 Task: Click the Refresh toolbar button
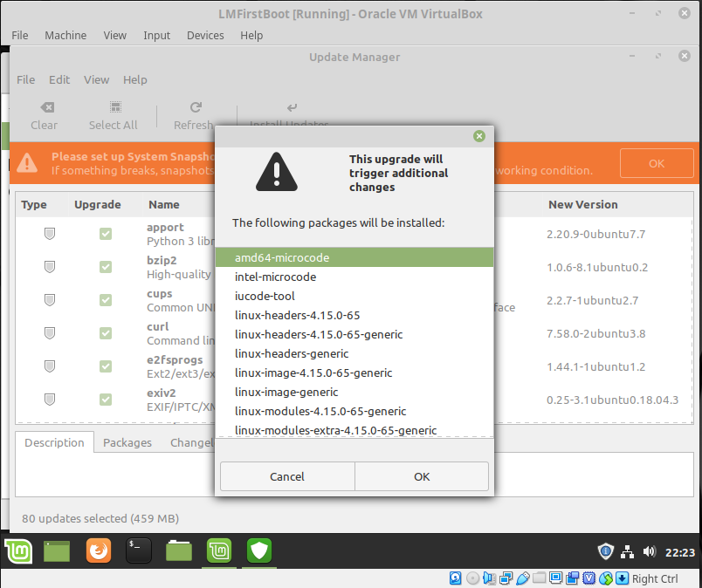pos(194,115)
